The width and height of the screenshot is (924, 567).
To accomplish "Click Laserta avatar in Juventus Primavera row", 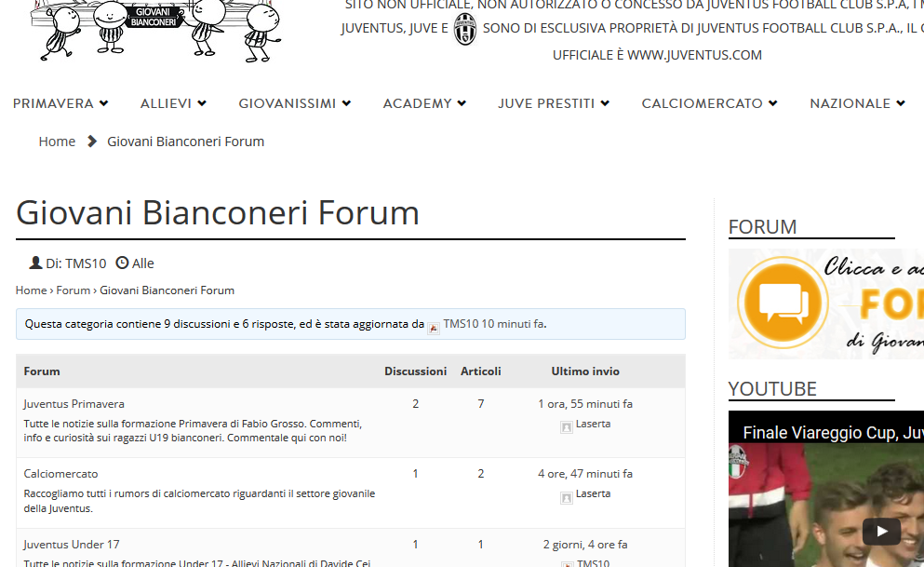I will click(x=567, y=427).
